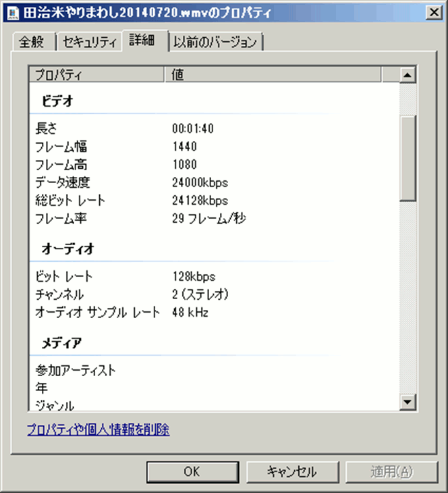Screen dimensions: 448x493
Task: Select the 長さ property row
Action: pos(215,128)
